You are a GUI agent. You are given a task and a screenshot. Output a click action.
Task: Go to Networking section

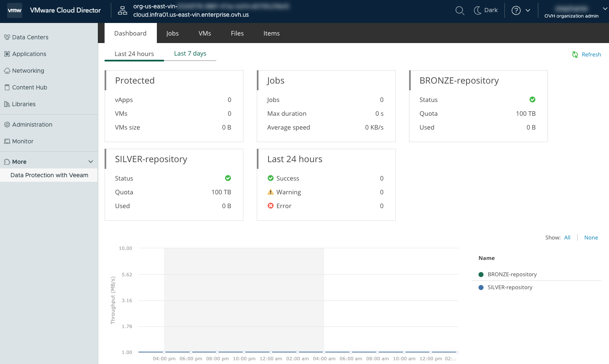pos(28,71)
